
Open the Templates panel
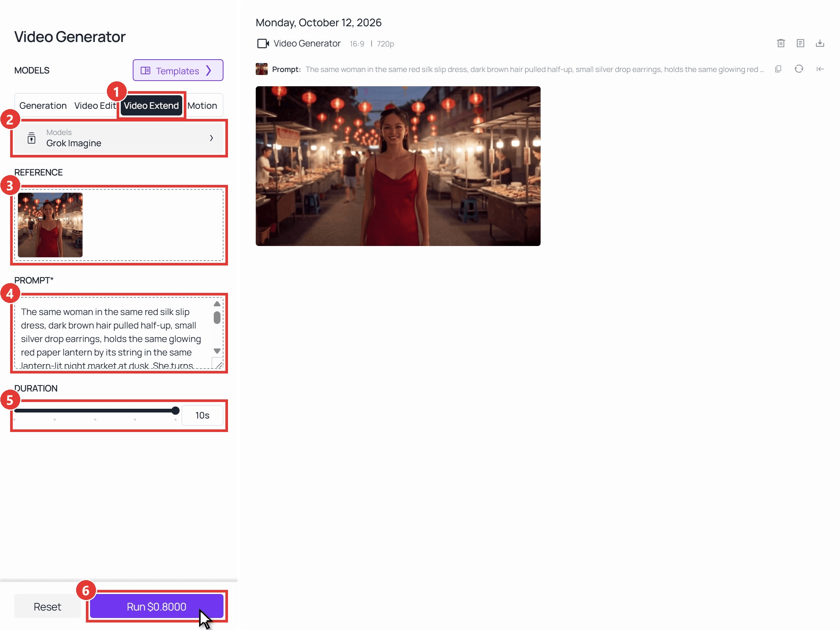[178, 70]
